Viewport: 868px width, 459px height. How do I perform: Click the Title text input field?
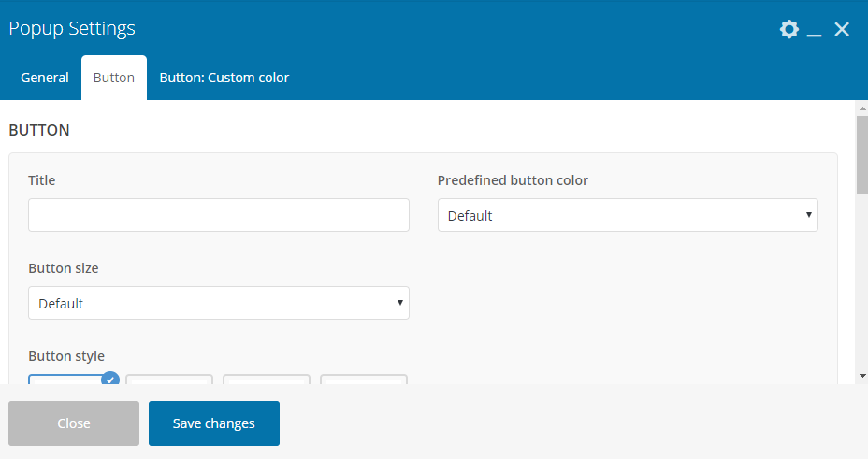pos(219,215)
